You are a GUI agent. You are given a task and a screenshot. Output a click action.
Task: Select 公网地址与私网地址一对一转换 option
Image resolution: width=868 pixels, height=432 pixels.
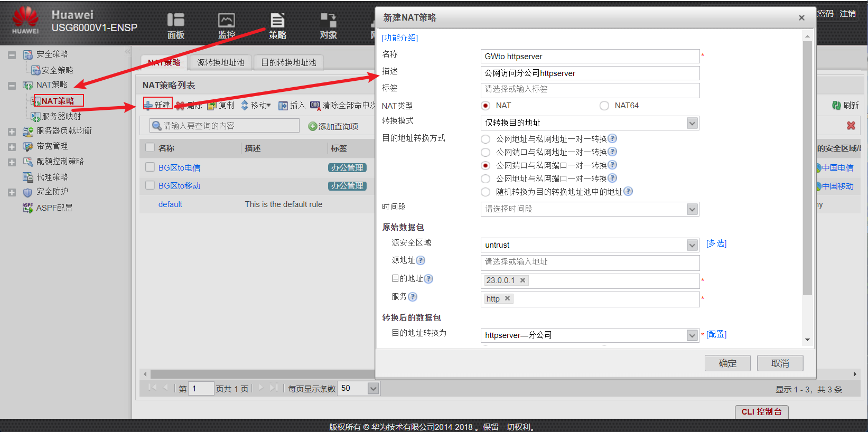[486, 139]
